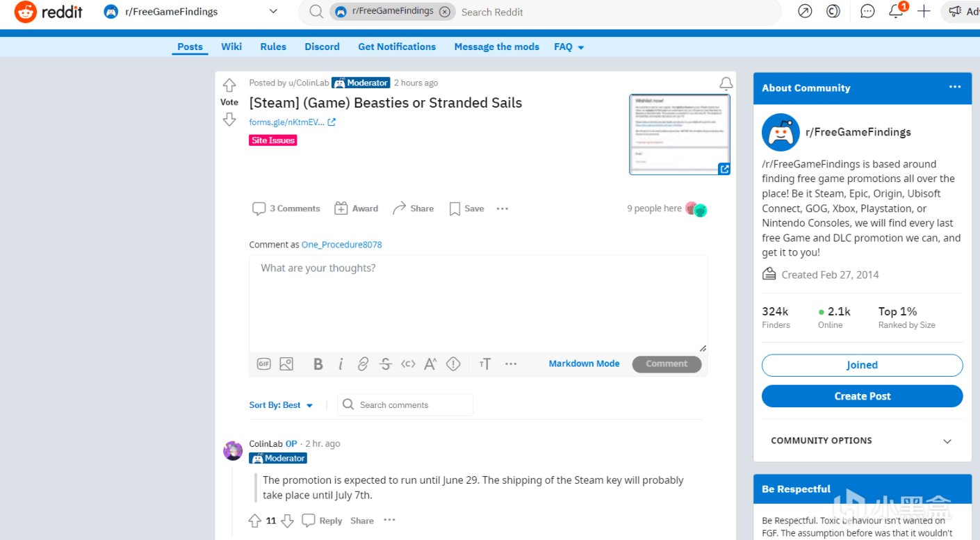Screen dimensions: 980x540
Task: Share ColinLab's comment
Action: (x=362, y=521)
